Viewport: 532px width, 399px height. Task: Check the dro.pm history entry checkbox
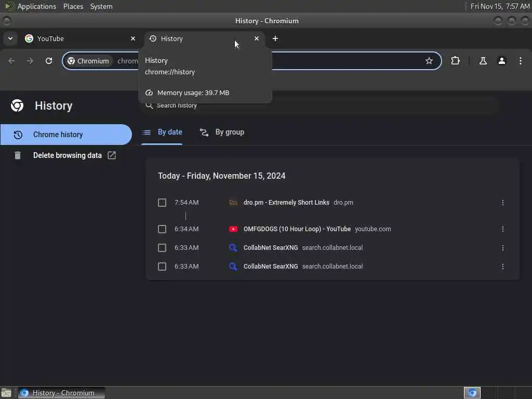coord(162,203)
